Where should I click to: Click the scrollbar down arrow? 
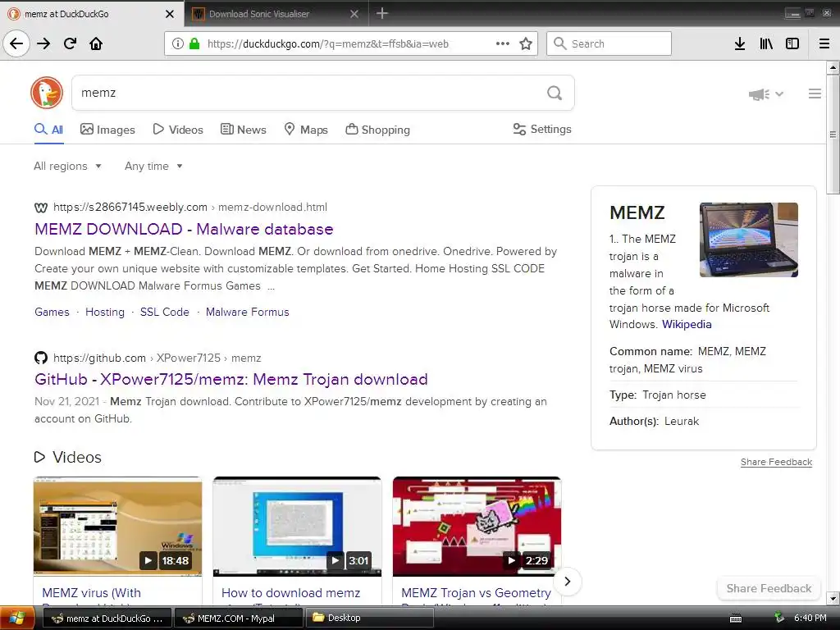[x=833, y=598]
